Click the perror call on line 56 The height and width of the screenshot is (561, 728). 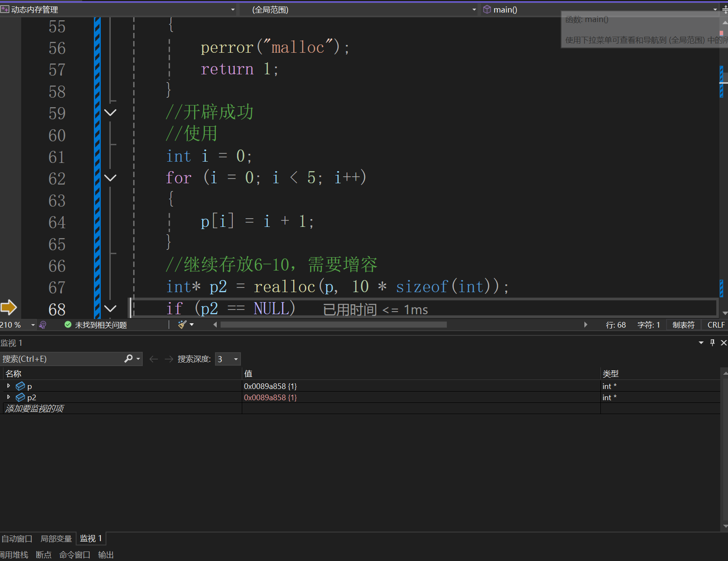pos(227,48)
